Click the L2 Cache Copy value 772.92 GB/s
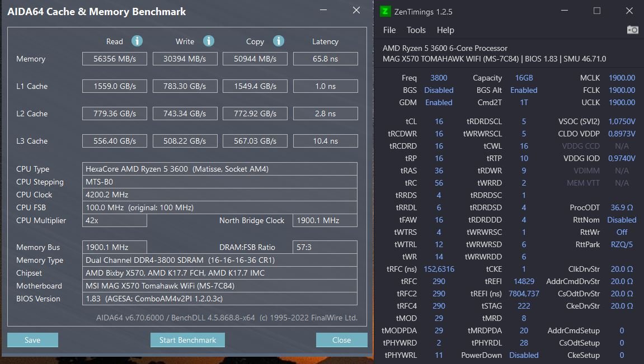The image size is (644, 364). click(255, 114)
